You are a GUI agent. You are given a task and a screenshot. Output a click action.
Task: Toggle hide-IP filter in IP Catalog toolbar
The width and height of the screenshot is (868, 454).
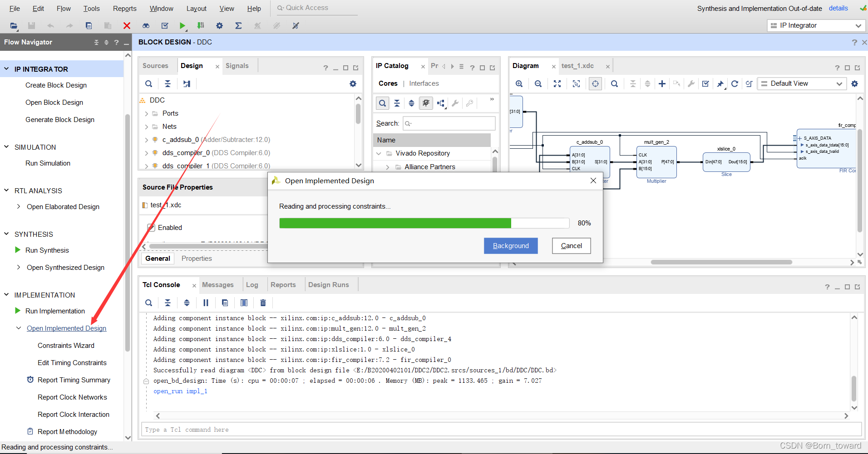click(426, 103)
